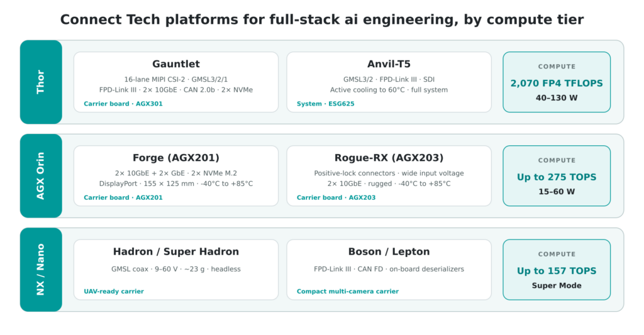Screen dimensions: 644x335
Task: Open the Gauntlet card heading
Action: pyautogui.click(x=176, y=64)
